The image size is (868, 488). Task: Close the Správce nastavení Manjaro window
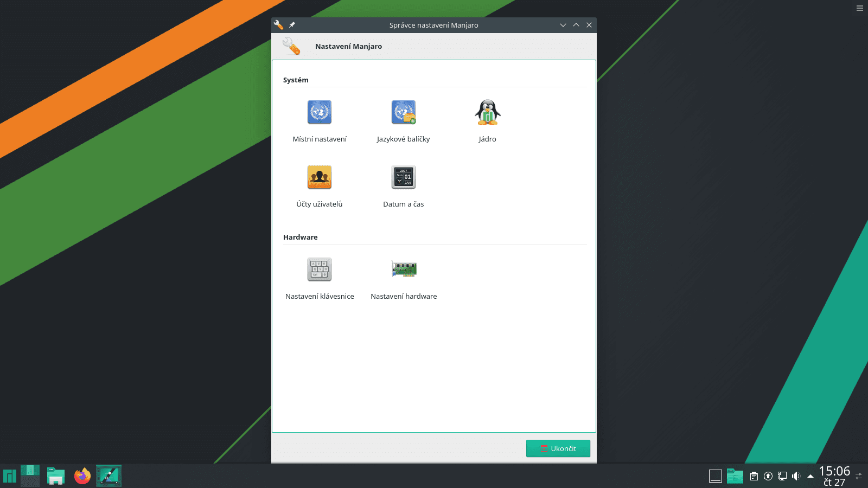point(589,25)
